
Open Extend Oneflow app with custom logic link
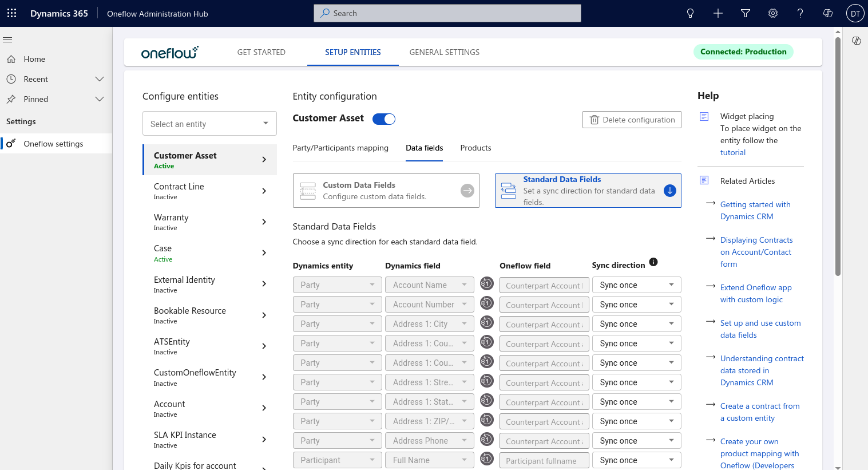[x=756, y=293]
